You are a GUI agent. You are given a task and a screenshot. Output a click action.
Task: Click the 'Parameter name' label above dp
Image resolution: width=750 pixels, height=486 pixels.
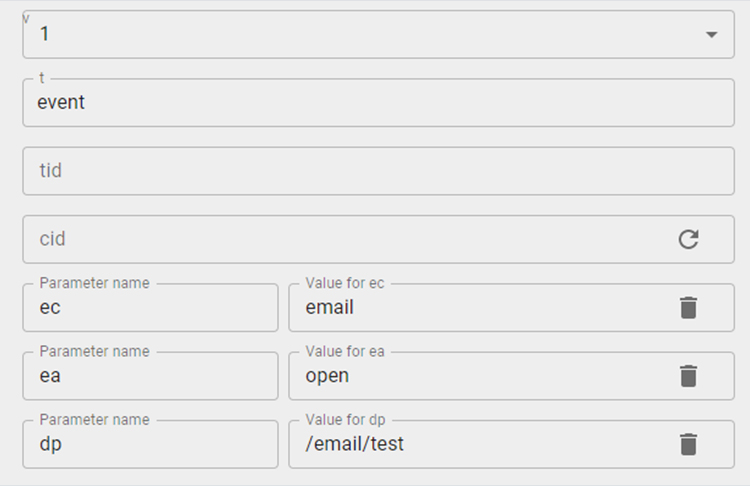(95, 420)
